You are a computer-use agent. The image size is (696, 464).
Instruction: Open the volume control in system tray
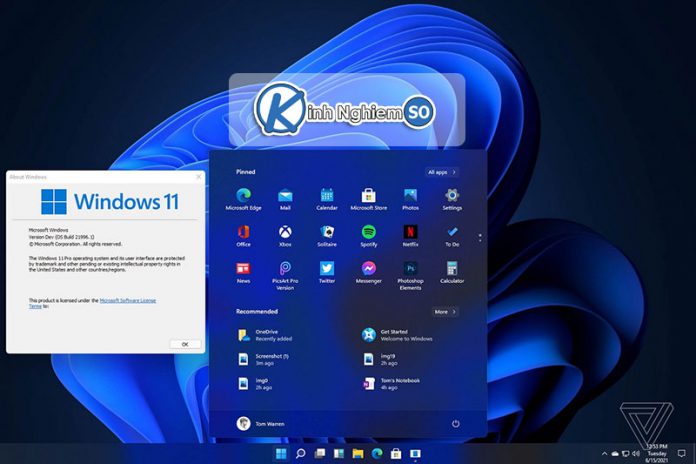[636, 454]
